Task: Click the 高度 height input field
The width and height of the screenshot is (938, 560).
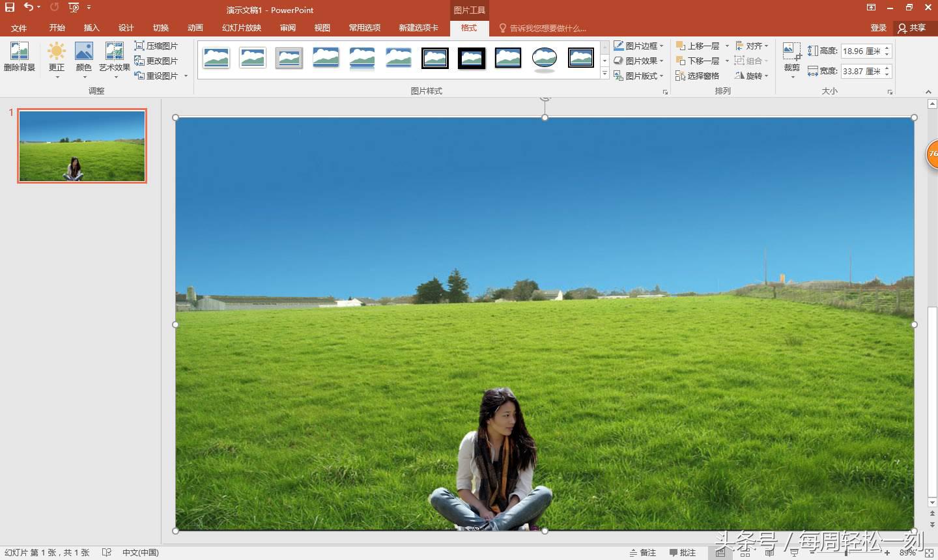Action: 862,51
